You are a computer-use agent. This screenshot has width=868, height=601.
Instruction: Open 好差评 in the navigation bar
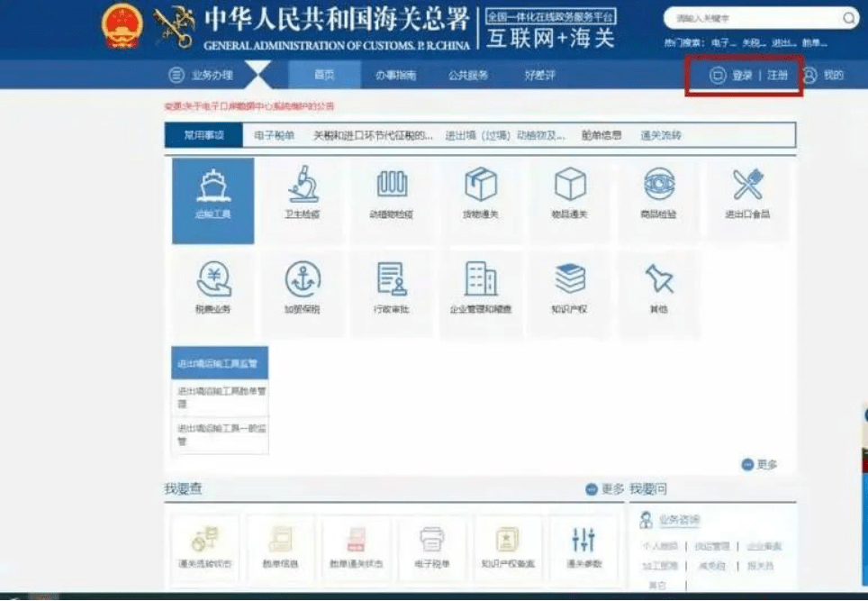tap(539, 76)
